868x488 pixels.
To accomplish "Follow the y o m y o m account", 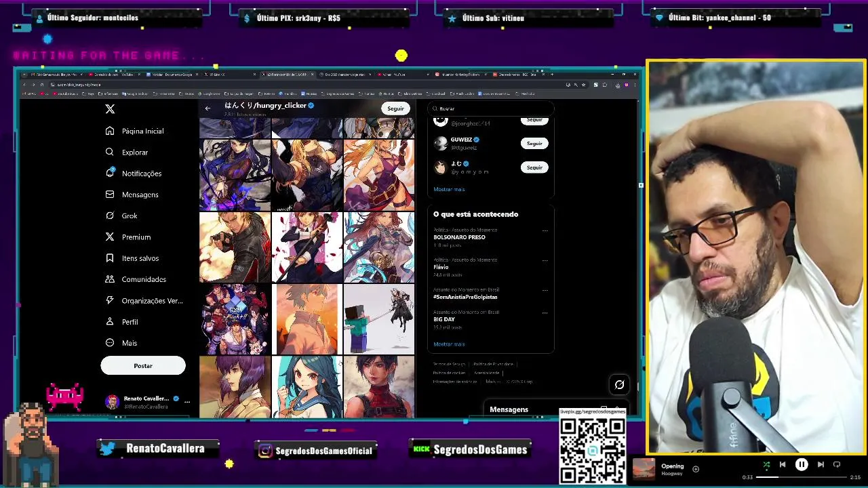I will coord(534,167).
